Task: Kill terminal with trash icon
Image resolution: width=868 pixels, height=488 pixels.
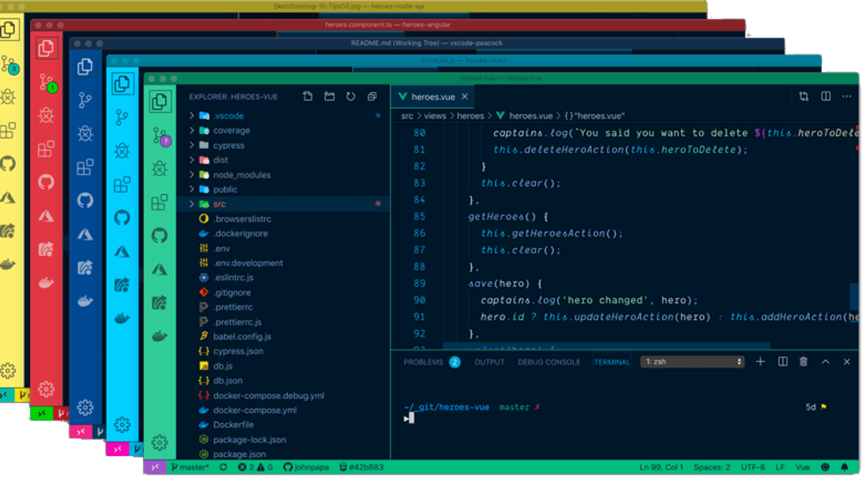Action: (803, 361)
